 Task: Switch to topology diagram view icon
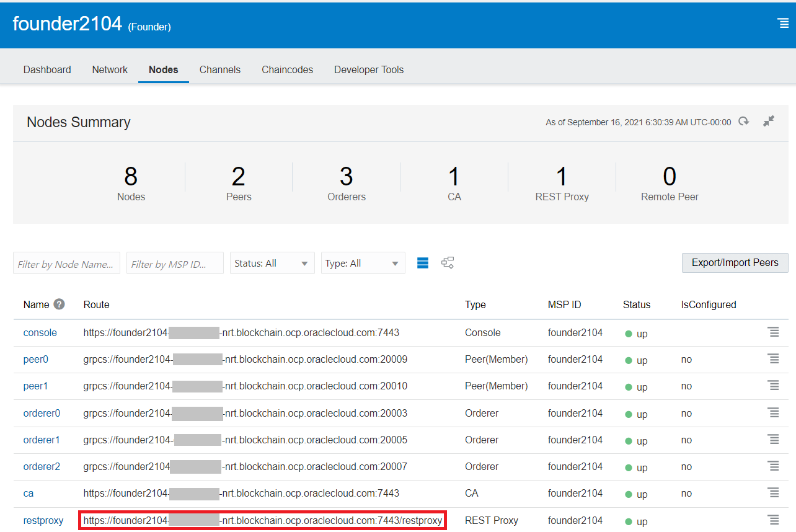[448, 263]
